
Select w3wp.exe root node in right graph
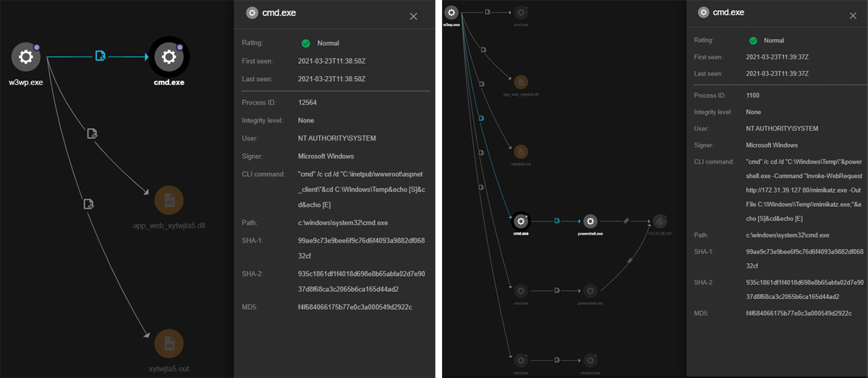pos(451,12)
